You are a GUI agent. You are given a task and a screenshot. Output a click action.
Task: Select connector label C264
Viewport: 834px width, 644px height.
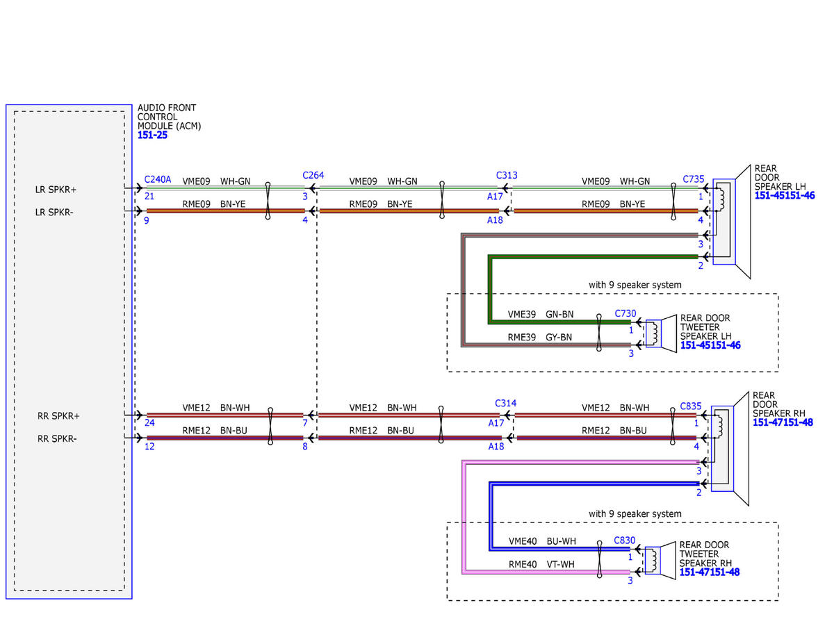[x=313, y=176]
